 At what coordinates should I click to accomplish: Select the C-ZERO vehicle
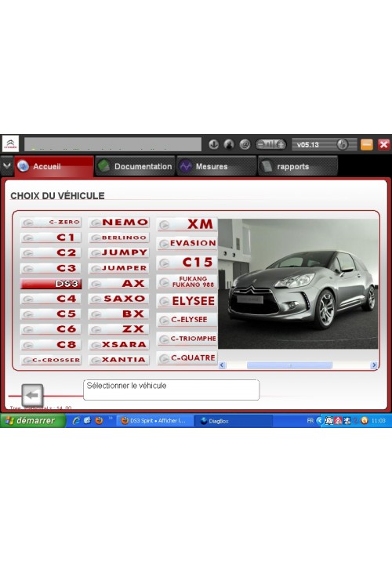(x=51, y=223)
